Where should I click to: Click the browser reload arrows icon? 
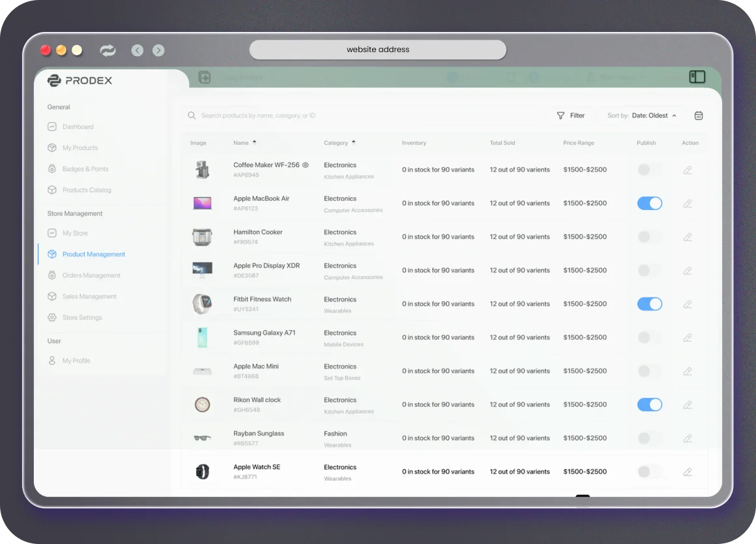click(108, 50)
